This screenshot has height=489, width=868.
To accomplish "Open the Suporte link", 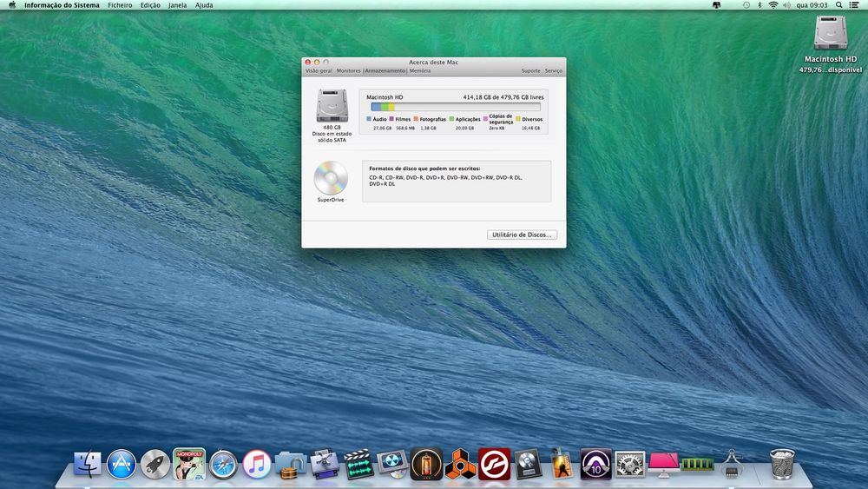I will [531, 71].
